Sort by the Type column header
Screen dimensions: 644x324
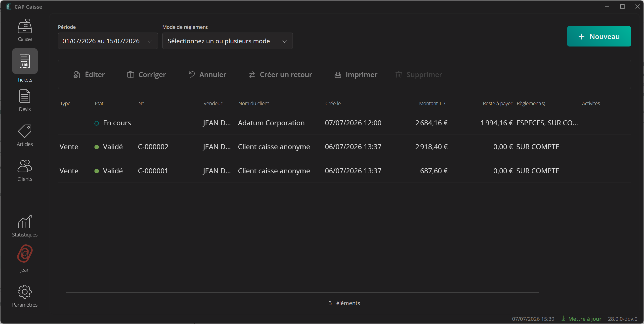(x=65, y=103)
